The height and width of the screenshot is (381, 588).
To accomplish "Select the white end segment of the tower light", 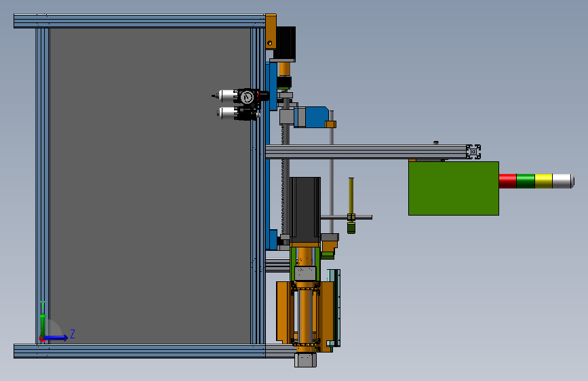I will [x=564, y=181].
